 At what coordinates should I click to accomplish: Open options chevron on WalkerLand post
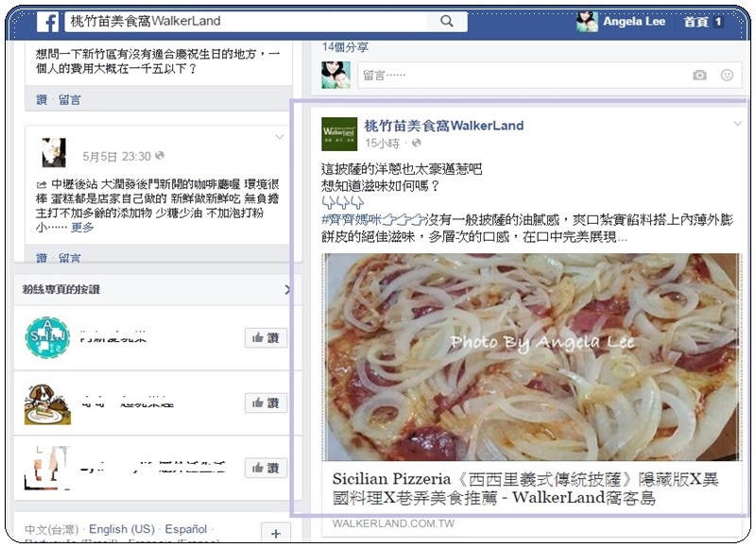[737, 124]
